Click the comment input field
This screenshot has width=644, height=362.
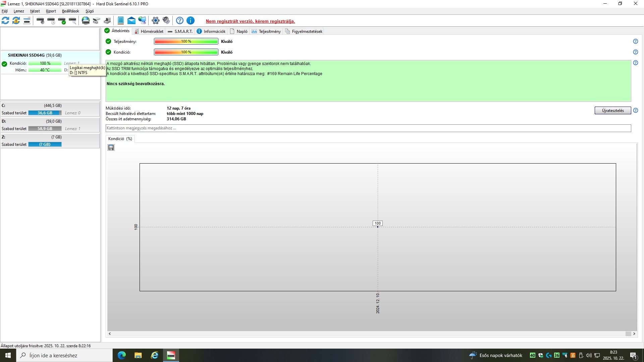click(368, 128)
